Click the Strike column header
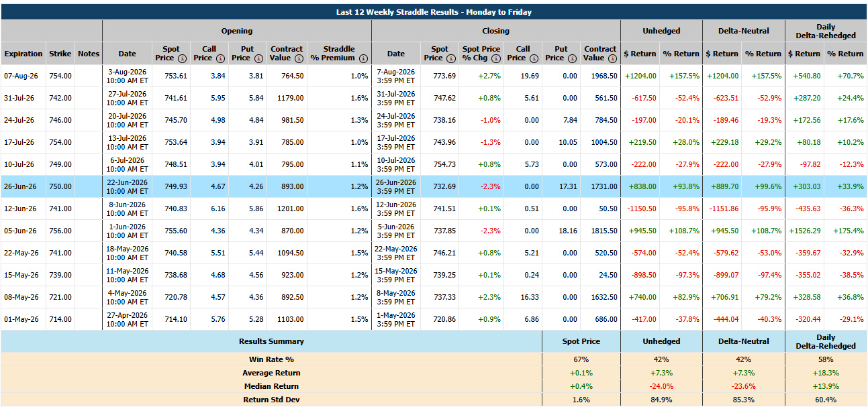The image size is (868, 409). [60, 54]
